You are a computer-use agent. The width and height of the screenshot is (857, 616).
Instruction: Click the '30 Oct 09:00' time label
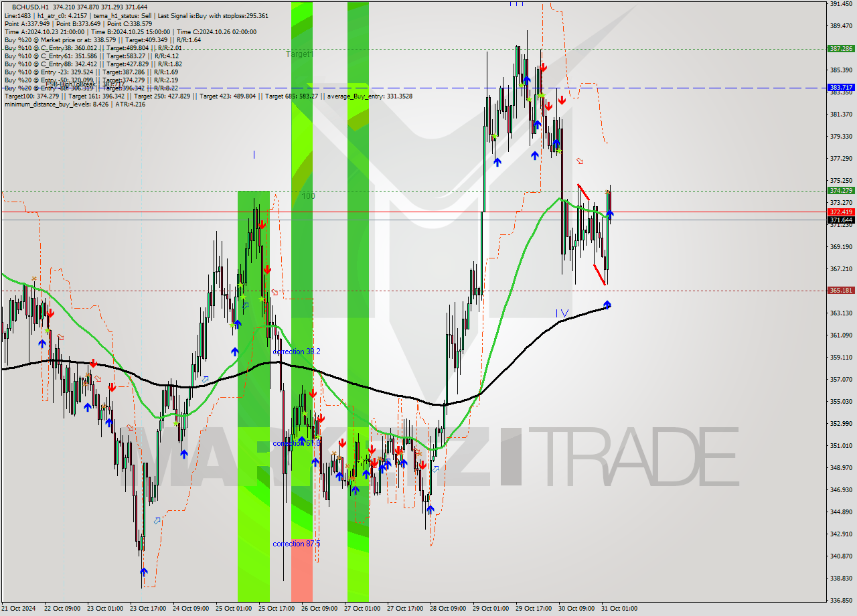[x=576, y=609]
